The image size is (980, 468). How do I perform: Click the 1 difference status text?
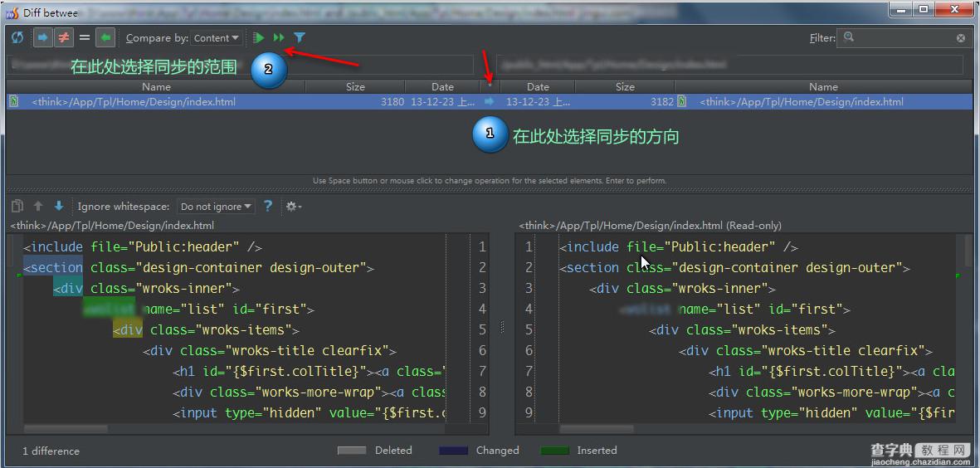tap(51, 451)
